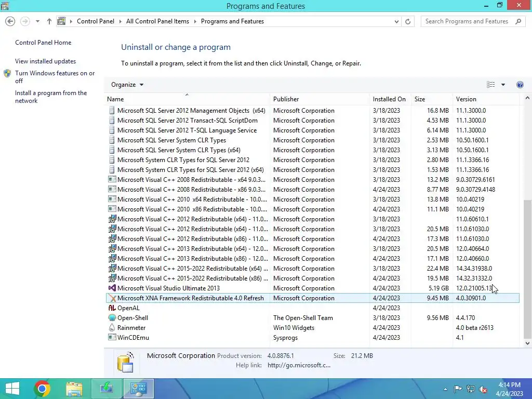This screenshot has height=399, width=532.
Task: Select Microsoft SQL Server 2012 Management Objects (x64) icon
Action: tap(112, 111)
